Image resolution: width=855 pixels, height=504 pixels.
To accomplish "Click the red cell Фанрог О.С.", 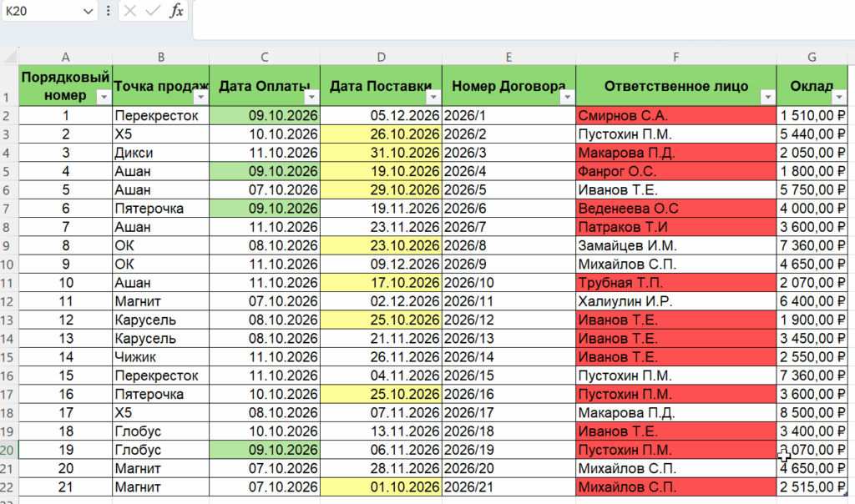I will (675, 171).
